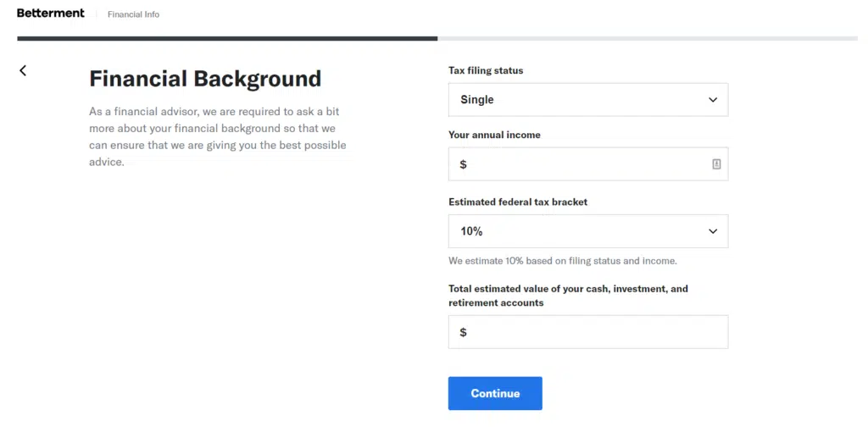This screenshot has width=868, height=427.
Task: Click the autofill icon in annual income field
Action: (x=716, y=164)
